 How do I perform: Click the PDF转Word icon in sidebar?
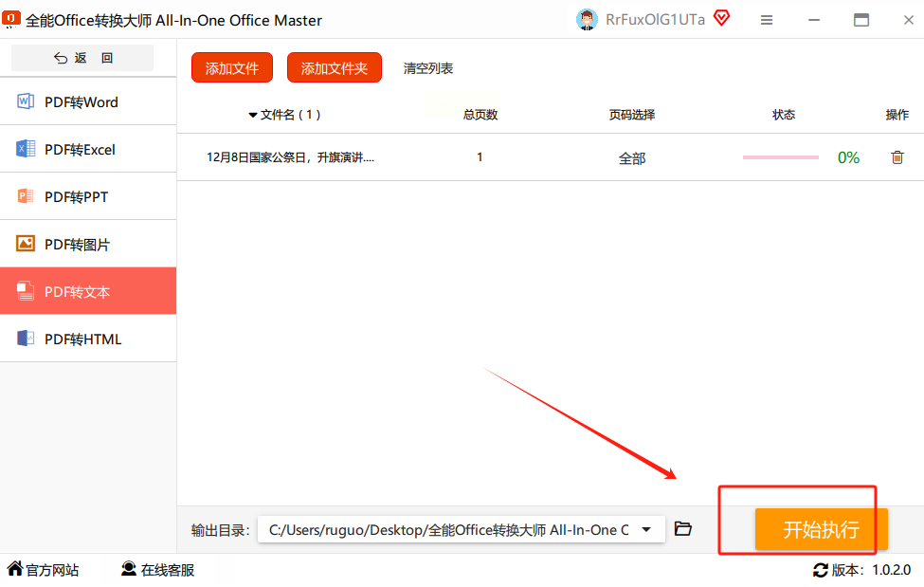click(x=26, y=101)
